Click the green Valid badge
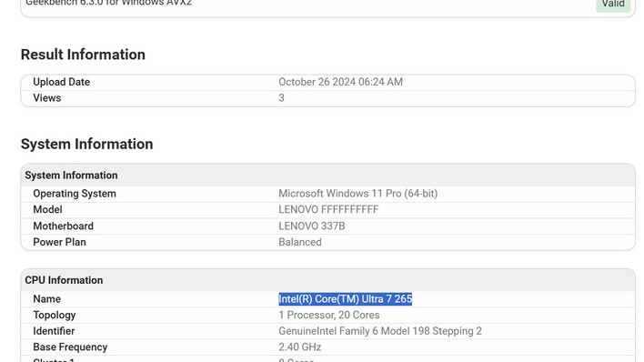 click(x=613, y=5)
